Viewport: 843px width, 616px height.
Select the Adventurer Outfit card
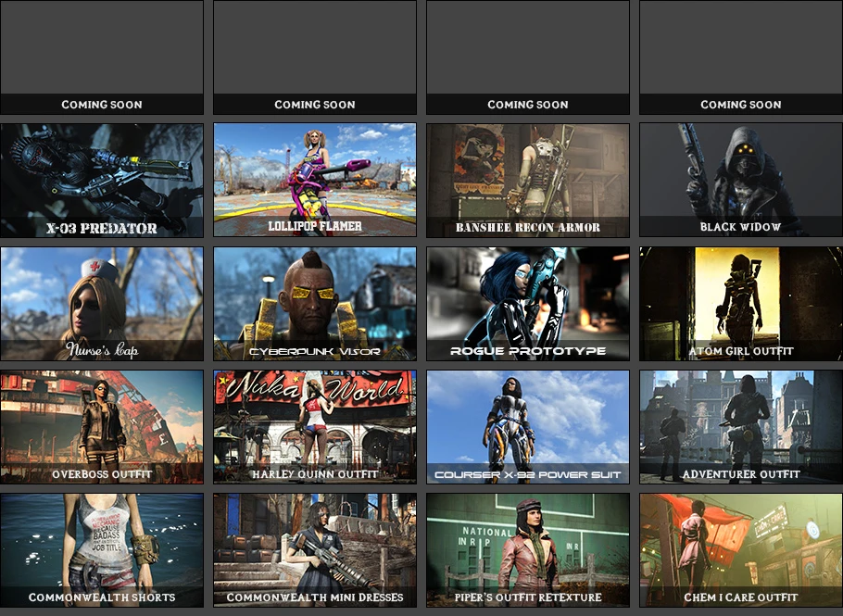tap(741, 427)
